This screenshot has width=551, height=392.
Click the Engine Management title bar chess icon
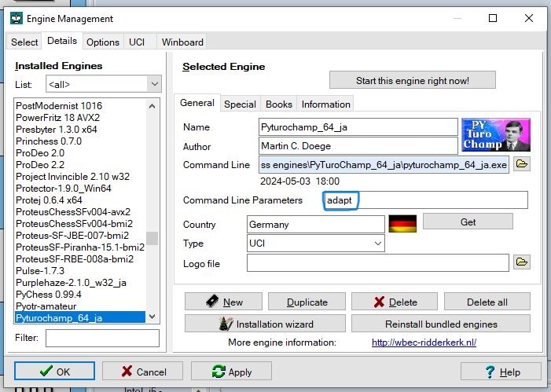[17, 18]
